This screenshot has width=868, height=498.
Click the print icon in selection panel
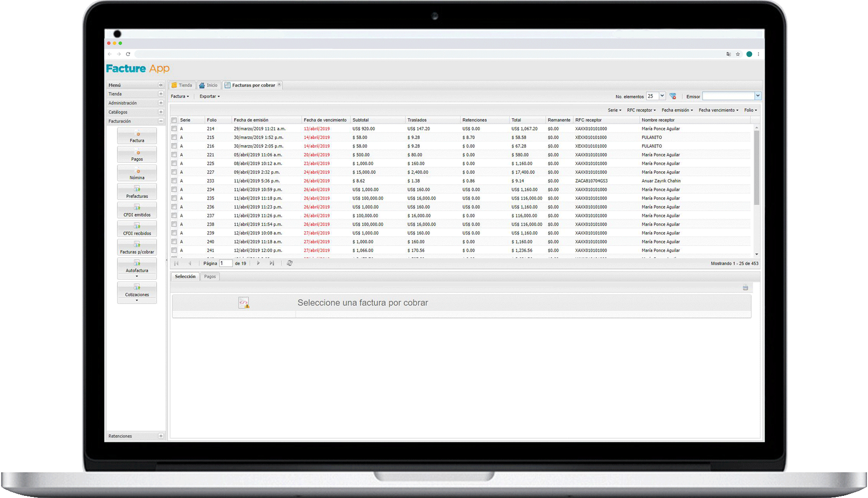[x=745, y=288]
